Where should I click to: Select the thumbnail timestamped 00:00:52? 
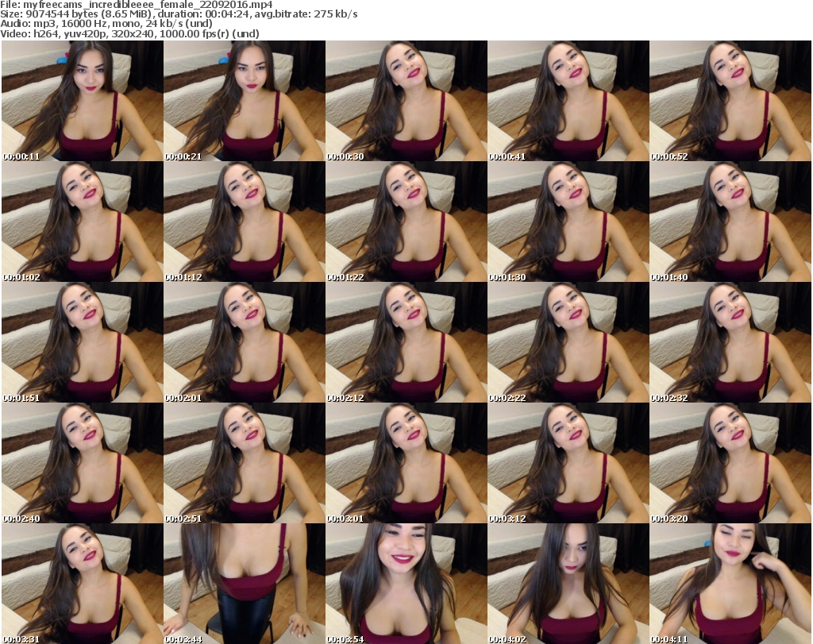click(x=730, y=101)
